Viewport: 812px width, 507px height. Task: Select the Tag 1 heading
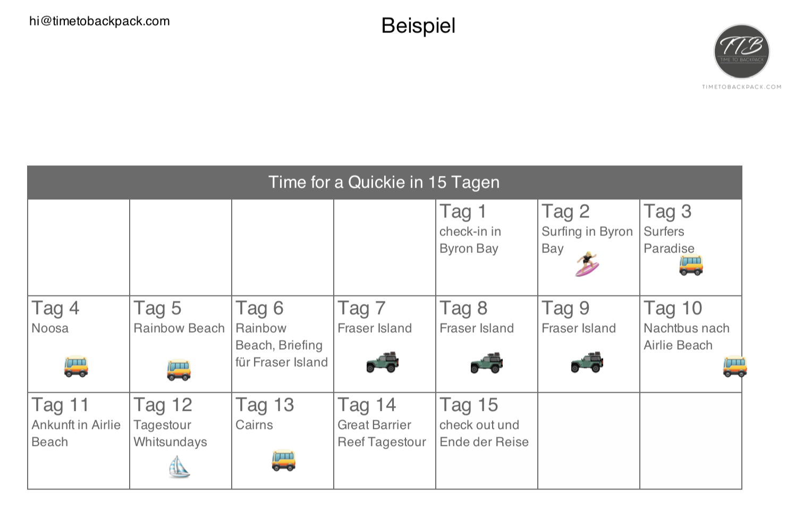click(462, 212)
